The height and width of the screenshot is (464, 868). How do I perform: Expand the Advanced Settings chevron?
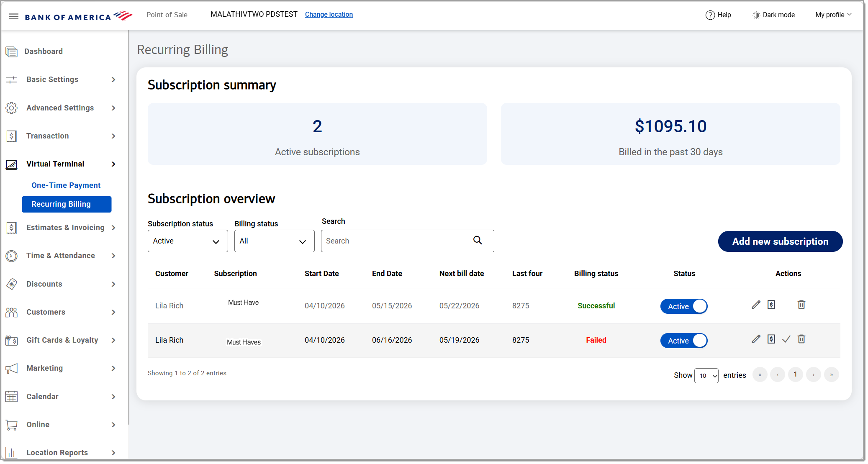click(113, 108)
